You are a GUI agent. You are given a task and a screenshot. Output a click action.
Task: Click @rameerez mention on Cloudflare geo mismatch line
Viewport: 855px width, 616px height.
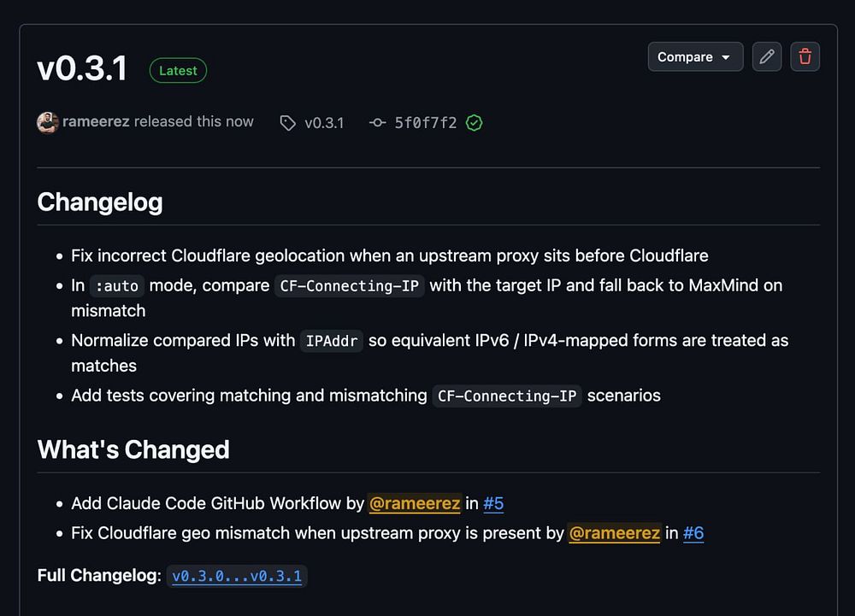pyautogui.click(x=614, y=533)
